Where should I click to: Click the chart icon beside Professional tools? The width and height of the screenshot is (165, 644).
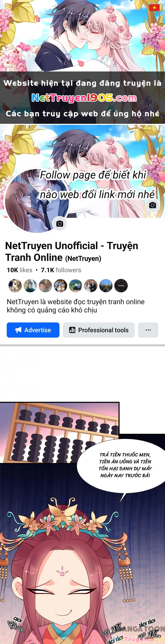[72, 330]
